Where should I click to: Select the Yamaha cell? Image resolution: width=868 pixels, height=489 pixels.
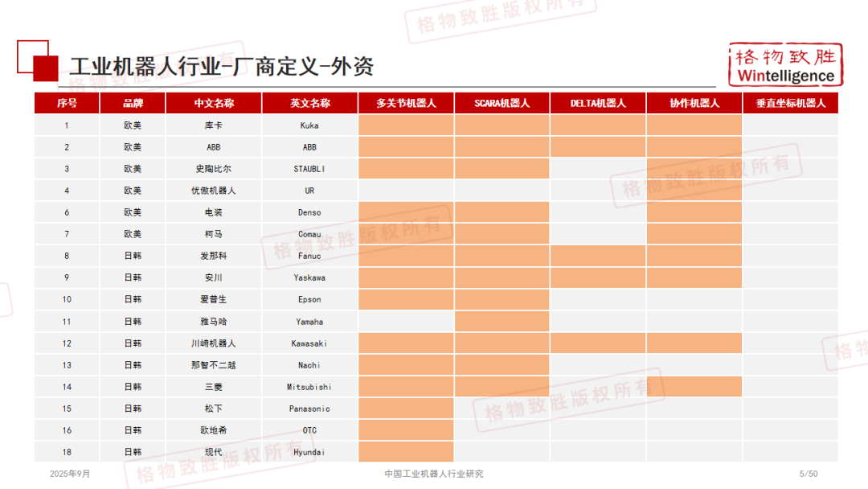[310, 321]
